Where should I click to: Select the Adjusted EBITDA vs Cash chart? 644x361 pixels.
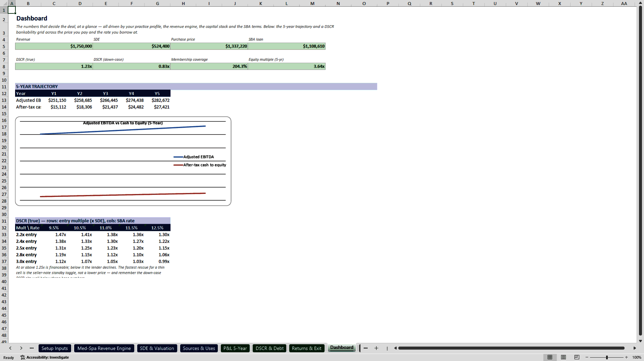click(x=123, y=161)
